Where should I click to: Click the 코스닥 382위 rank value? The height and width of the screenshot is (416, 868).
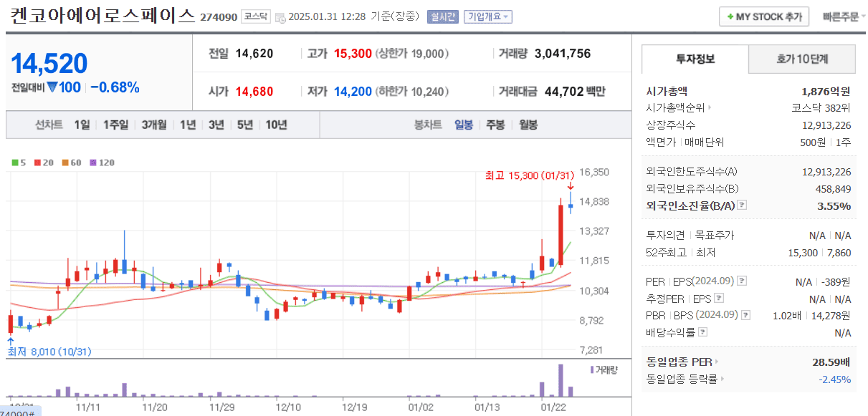(x=821, y=108)
